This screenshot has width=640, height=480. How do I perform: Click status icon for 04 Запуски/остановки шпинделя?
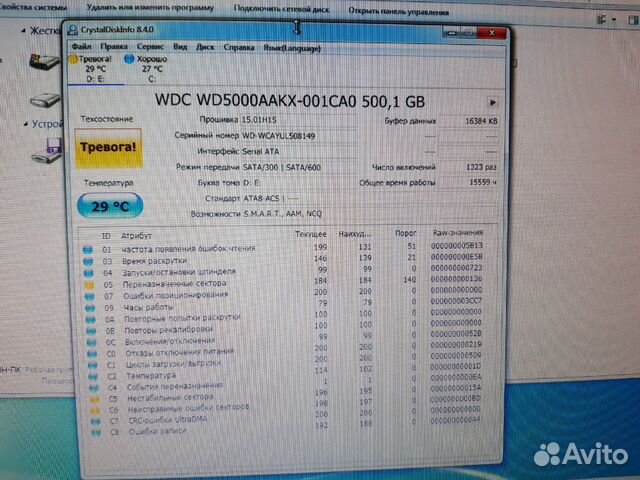click(89, 273)
